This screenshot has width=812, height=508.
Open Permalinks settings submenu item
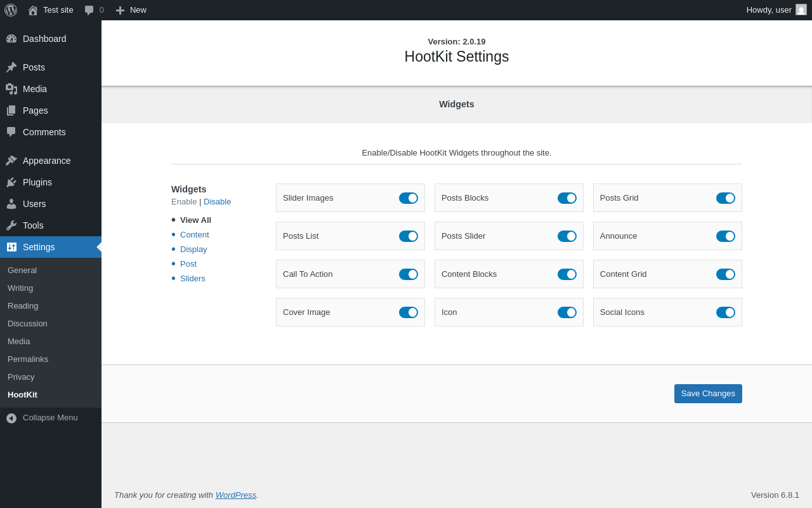(x=28, y=359)
